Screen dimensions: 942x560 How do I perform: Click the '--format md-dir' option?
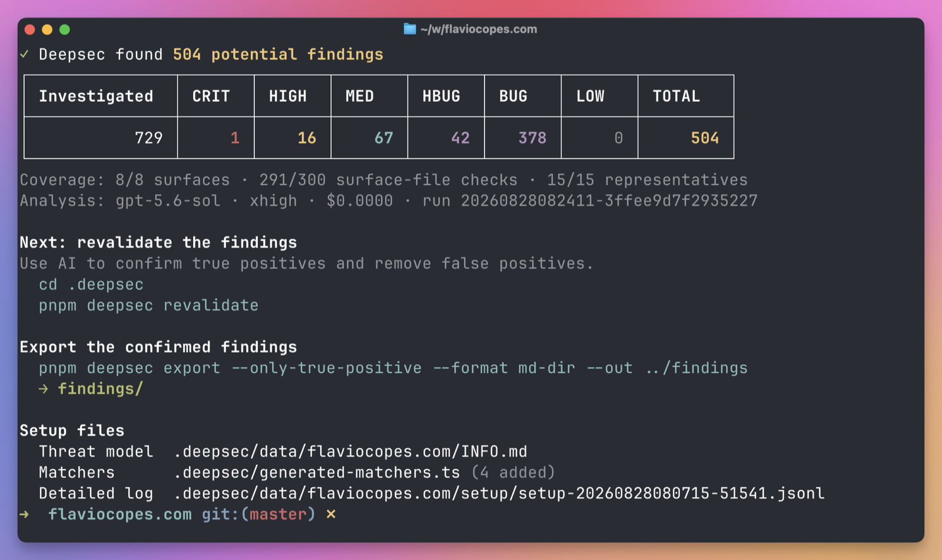pos(504,368)
